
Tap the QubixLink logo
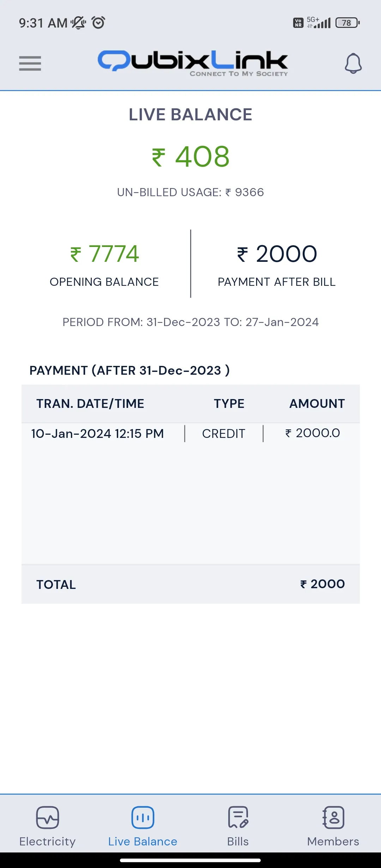[193, 63]
